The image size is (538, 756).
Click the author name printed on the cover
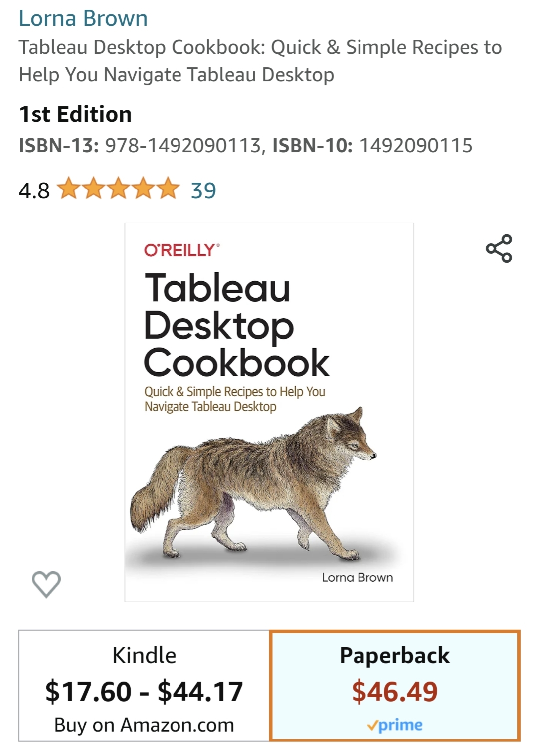357,577
